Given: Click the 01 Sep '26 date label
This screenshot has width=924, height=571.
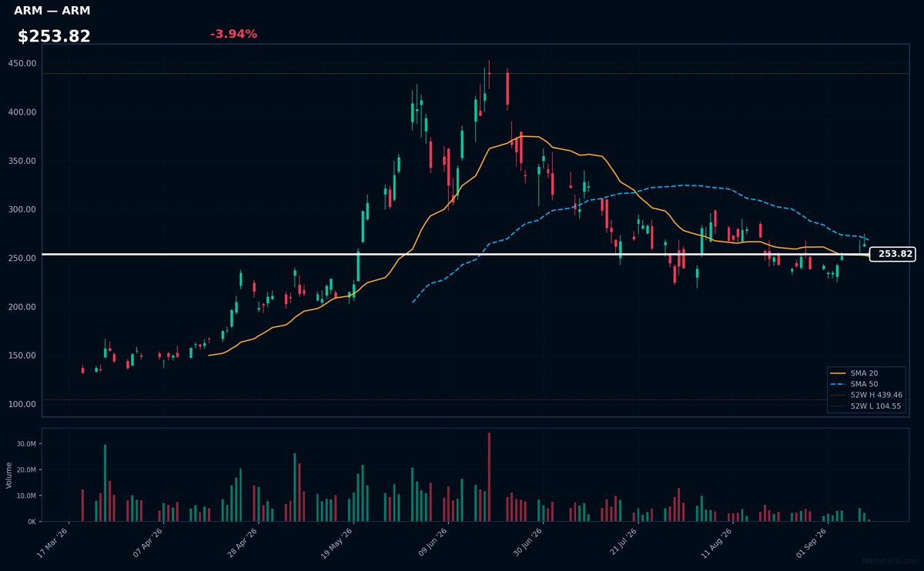Looking at the screenshot, I should point(811,542).
